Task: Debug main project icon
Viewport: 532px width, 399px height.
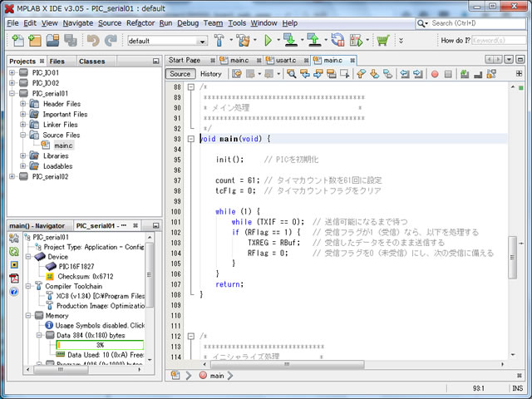Action: click(357, 41)
